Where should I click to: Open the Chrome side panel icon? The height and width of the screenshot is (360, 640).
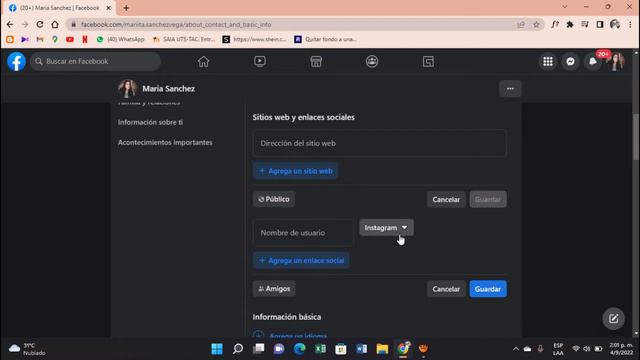coord(600,24)
